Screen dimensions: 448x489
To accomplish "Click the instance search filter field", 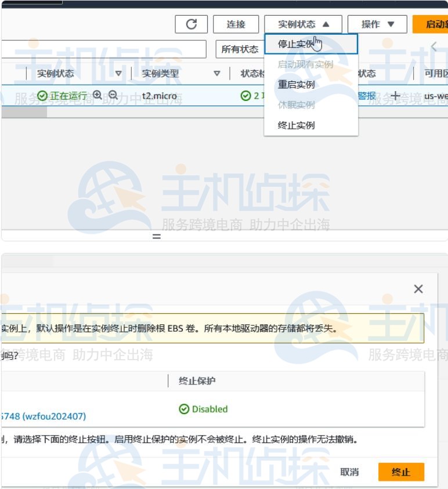I will pyautogui.click(x=103, y=49).
